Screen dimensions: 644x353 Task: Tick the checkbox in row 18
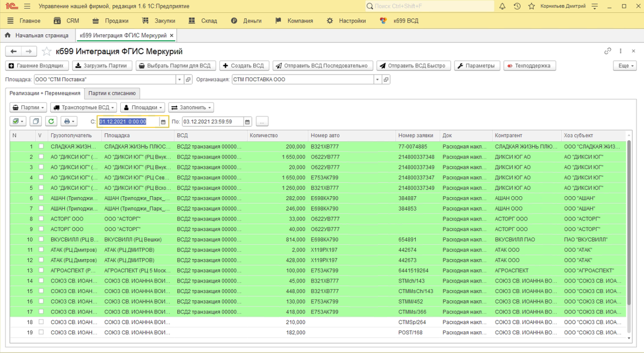click(41, 322)
